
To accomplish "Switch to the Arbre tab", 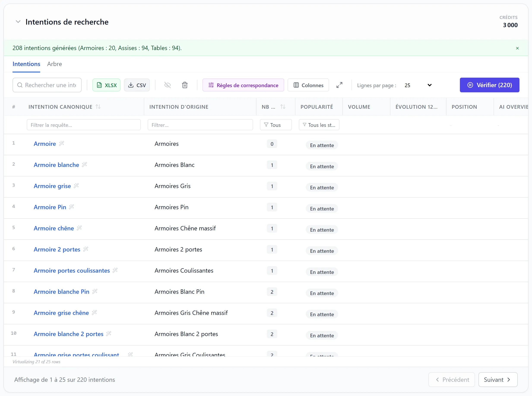I will pos(54,64).
